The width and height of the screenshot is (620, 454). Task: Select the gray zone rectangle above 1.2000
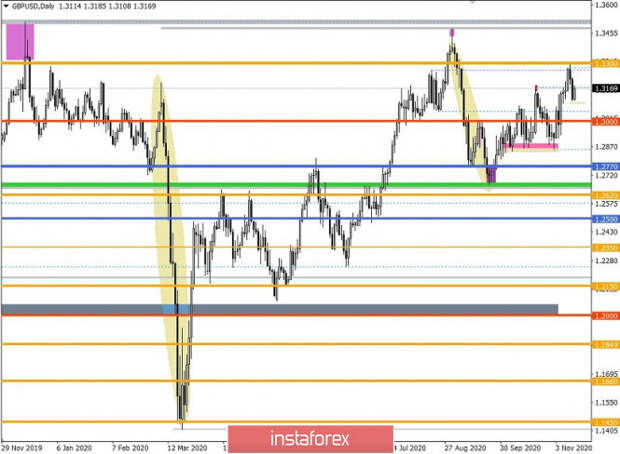[280, 309]
